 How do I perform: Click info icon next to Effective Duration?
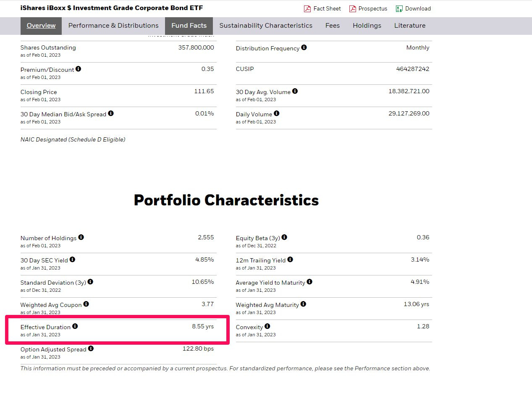click(x=75, y=326)
